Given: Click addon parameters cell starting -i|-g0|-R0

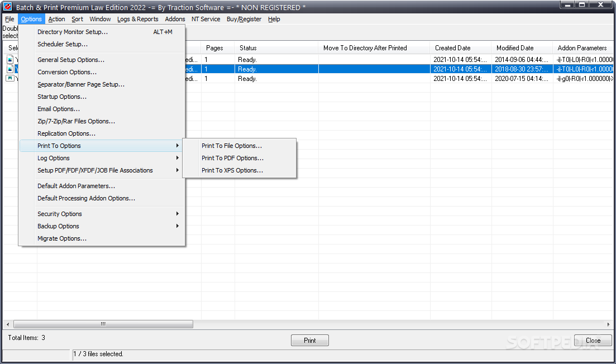Looking at the screenshot, I should tap(584, 79).
